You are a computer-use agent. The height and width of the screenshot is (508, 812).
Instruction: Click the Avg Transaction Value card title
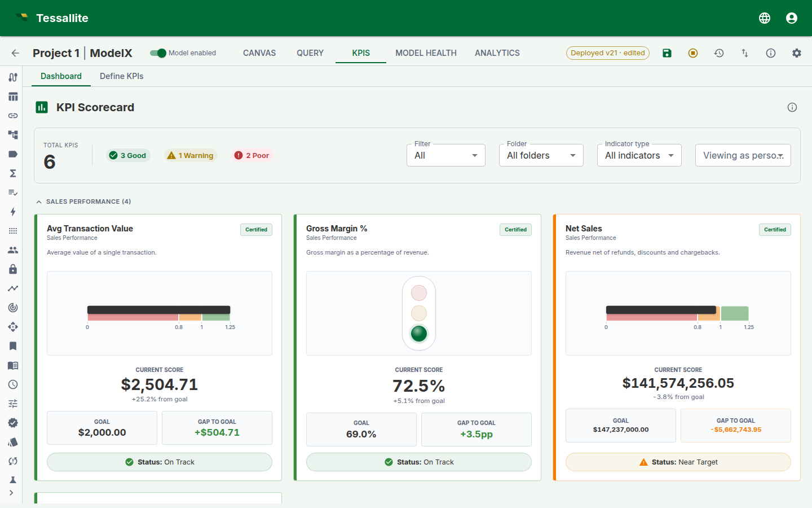[x=90, y=229]
